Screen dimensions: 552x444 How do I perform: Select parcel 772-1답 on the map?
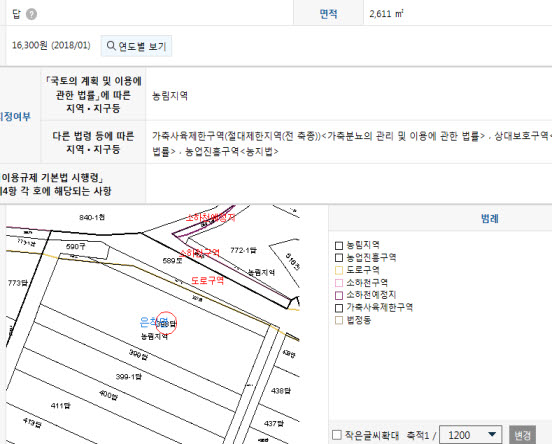tap(243, 250)
